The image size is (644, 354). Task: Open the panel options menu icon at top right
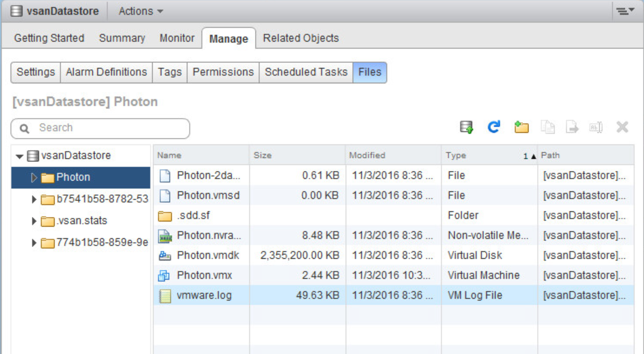pyautogui.click(x=625, y=11)
